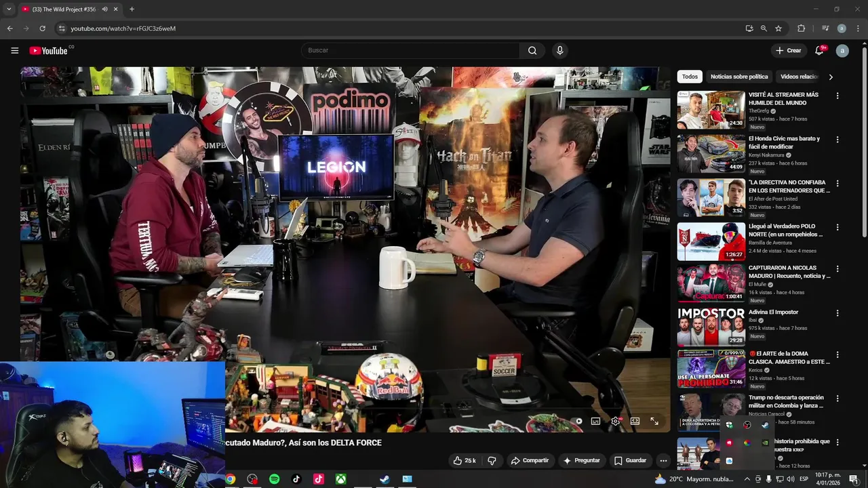Open thumbnail of VISITÉ AL STREAMER MÁS HUMILDE

pos(711,110)
